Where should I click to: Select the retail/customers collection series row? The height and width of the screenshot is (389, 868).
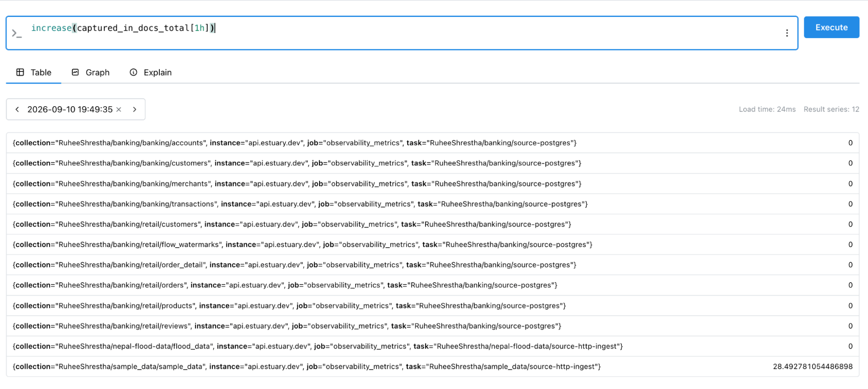point(432,224)
